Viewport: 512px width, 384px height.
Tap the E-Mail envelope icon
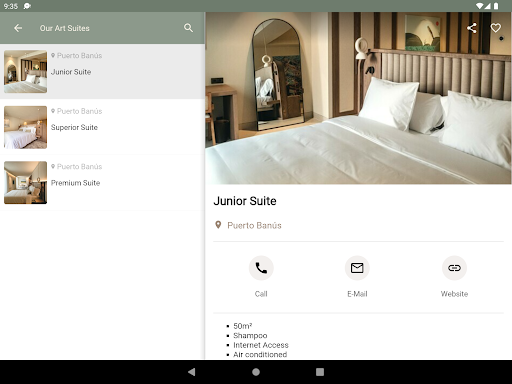357,268
